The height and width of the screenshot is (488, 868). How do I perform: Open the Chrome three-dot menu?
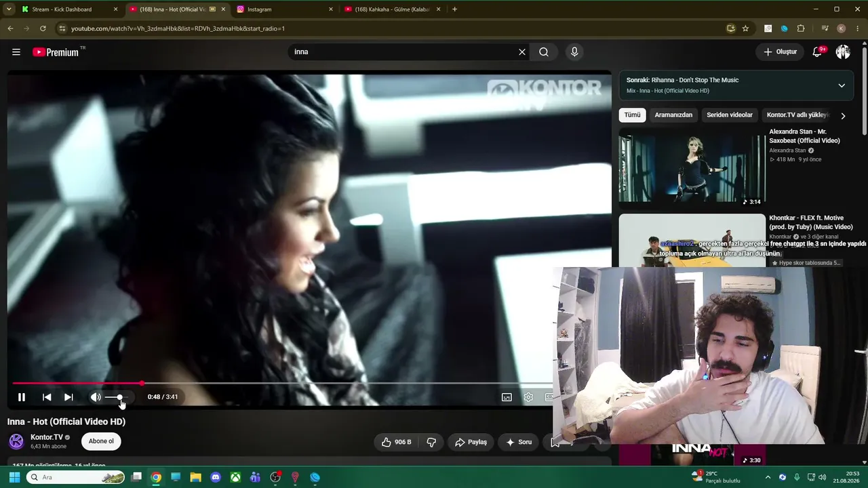coord(858,28)
